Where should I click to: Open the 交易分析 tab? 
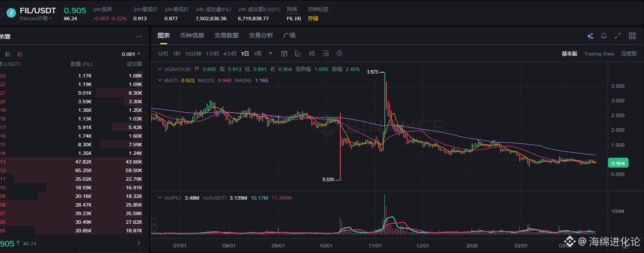click(x=261, y=36)
